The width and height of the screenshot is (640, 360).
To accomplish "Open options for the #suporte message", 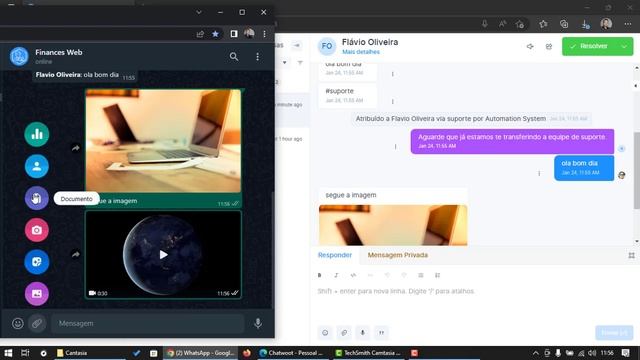I will click(393, 101).
